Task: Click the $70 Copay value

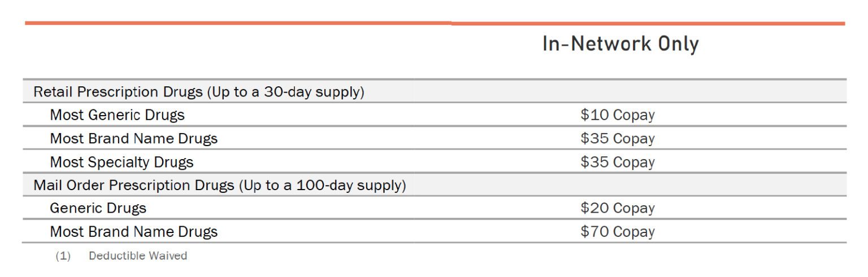Action: click(x=617, y=232)
